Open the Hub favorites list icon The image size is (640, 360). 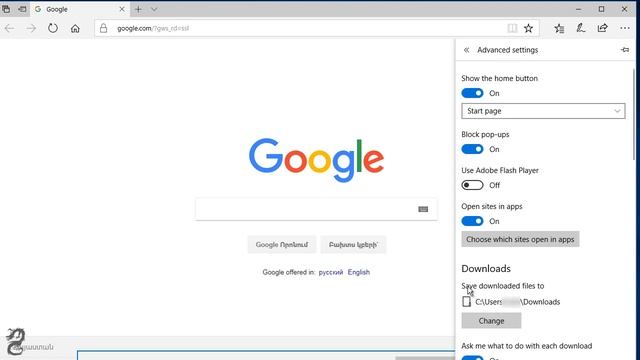click(x=559, y=28)
